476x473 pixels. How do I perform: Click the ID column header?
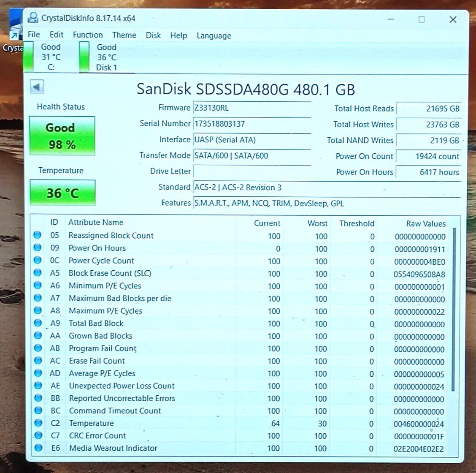point(54,222)
